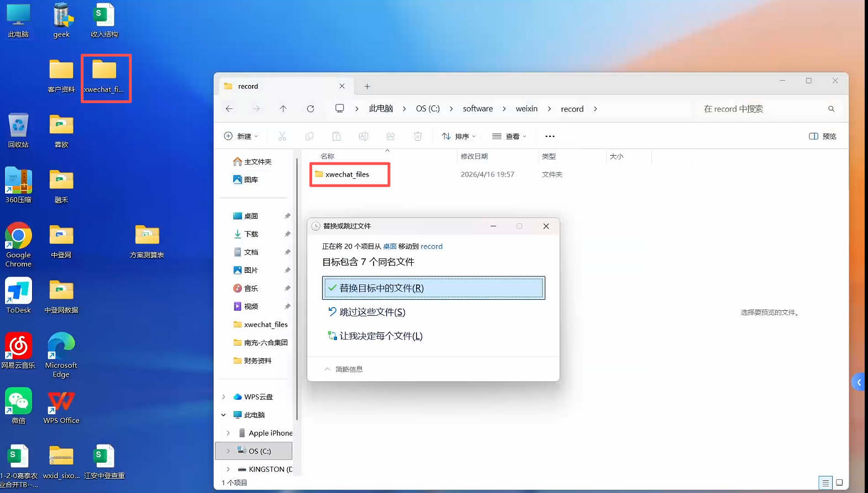The width and height of the screenshot is (868, 493).
Task: Open 主文件夹 in navigation pane
Action: [x=252, y=162]
